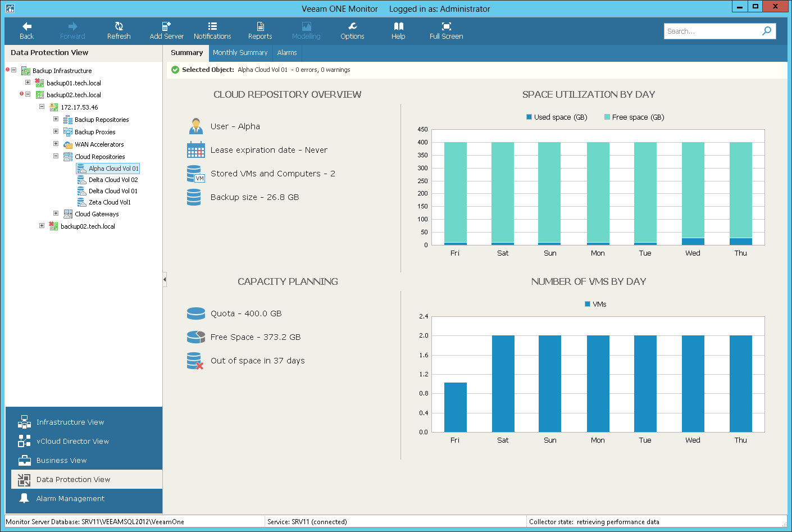Click the Backup Infrastructure tree icon
Image resolution: width=792 pixels, height=532 pixels.
[26, 71]
